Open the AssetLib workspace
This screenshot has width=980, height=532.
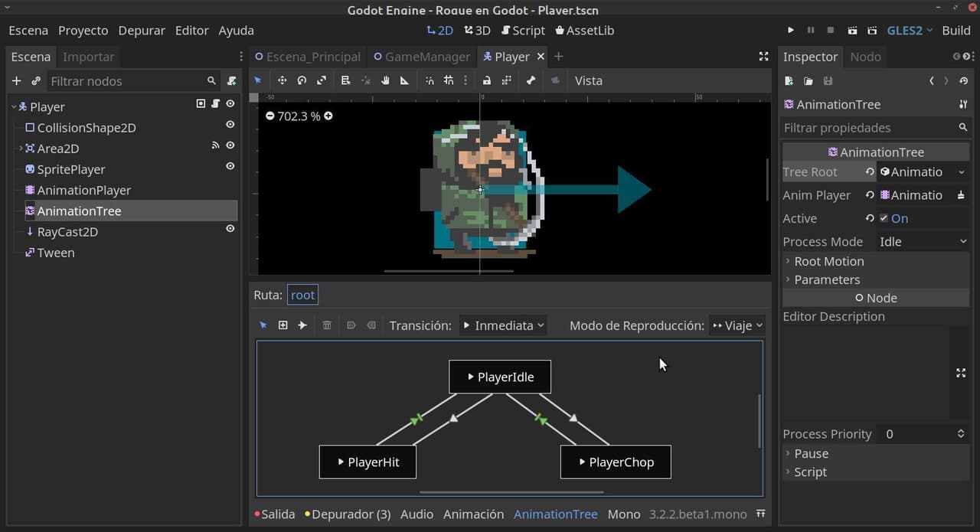(x=584, y=31)
